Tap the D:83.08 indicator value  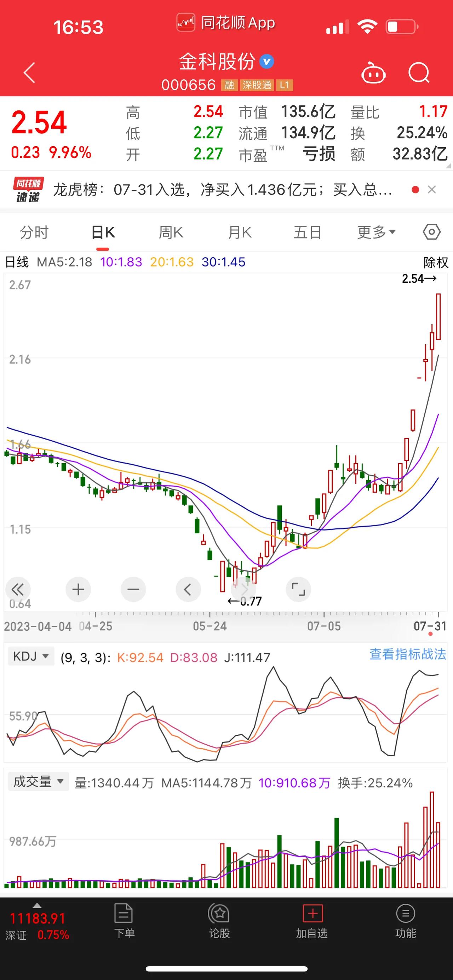point(194,657)
